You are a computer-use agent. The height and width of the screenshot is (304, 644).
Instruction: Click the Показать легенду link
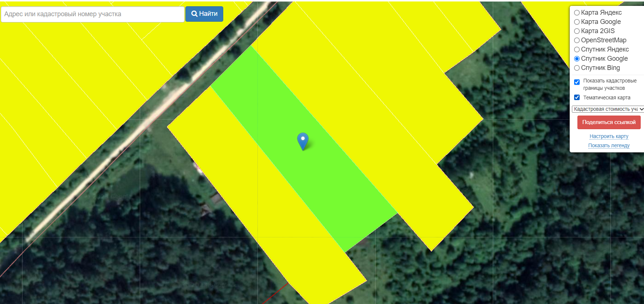(x=609, y=145)
